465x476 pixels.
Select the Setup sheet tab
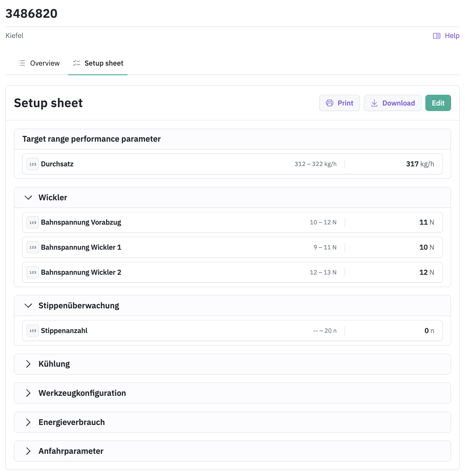click(98, 63)
